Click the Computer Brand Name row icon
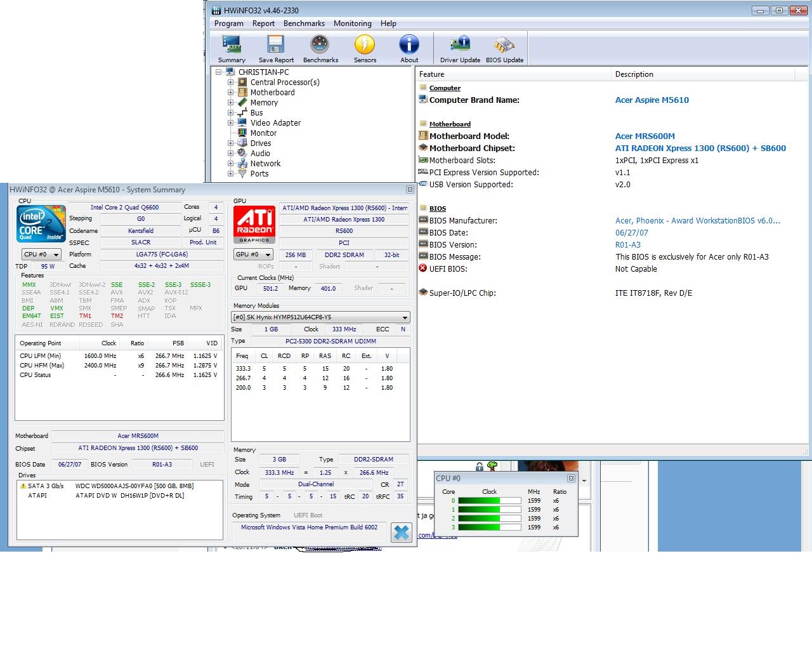 coord(423,99)
